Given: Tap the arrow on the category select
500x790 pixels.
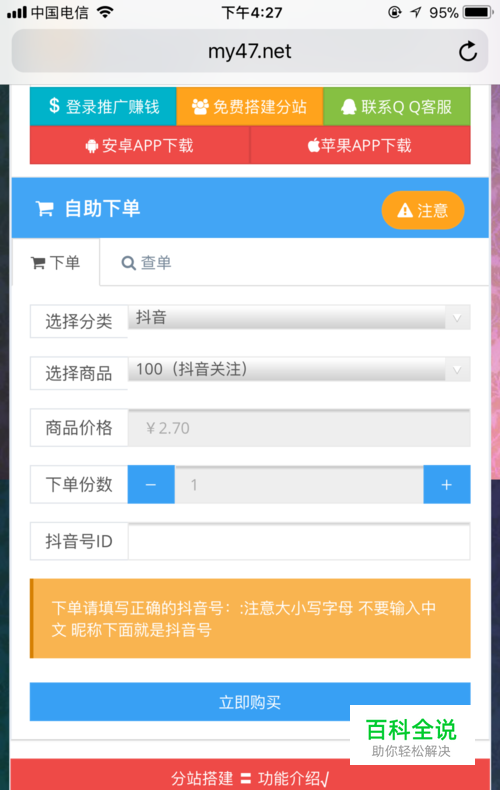Looking at the screenshot, I should (457, 318).
